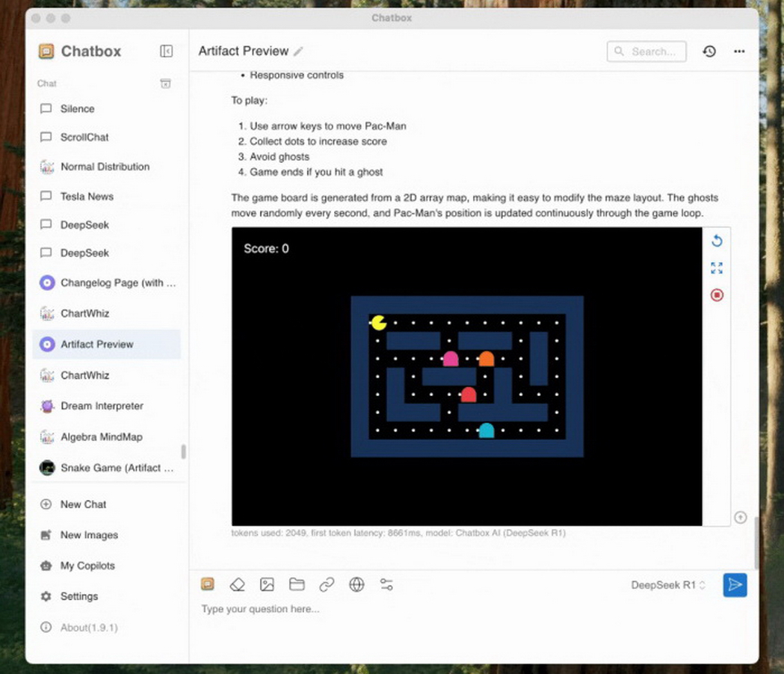Click 'Use arrow keys to move Pac-Man' line

[x=328, y=126]
